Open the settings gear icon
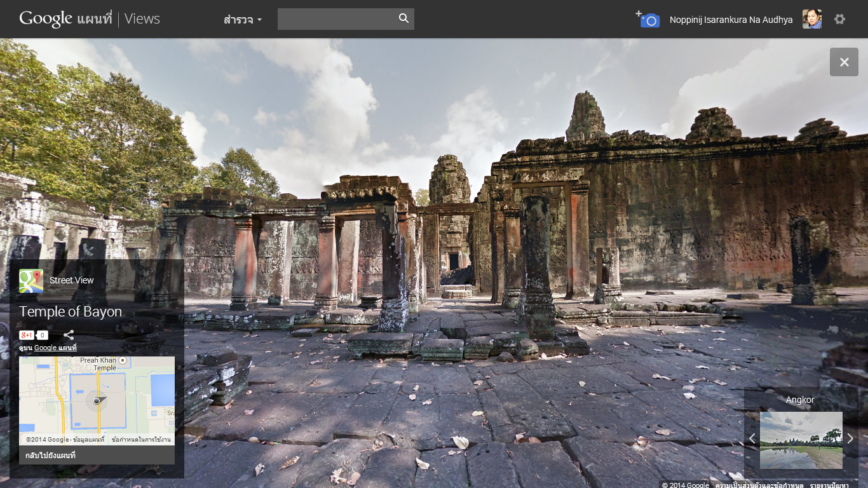 839,19
